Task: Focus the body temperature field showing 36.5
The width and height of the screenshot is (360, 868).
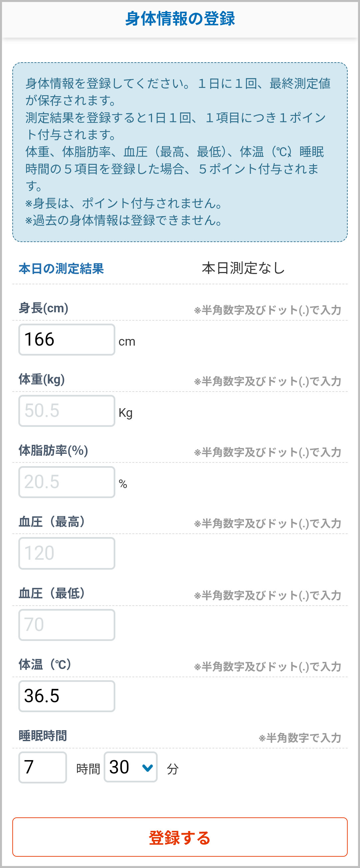Action: pos(67,696)
